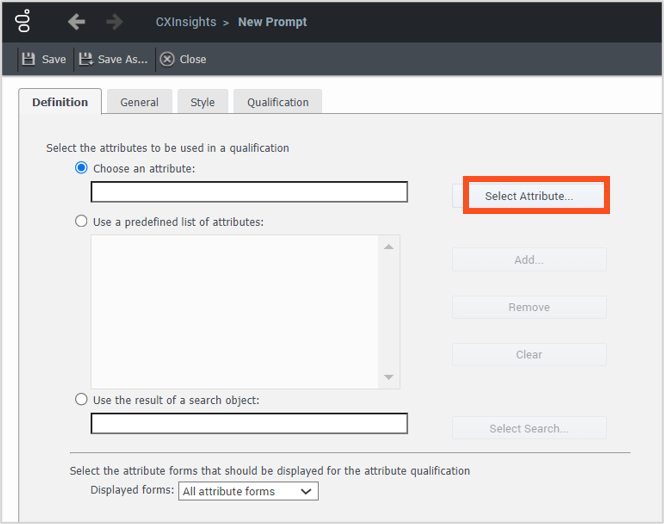Viewport: 664px width, 524px height.
Task: Switch to the General tab
Action: (139, 102)
